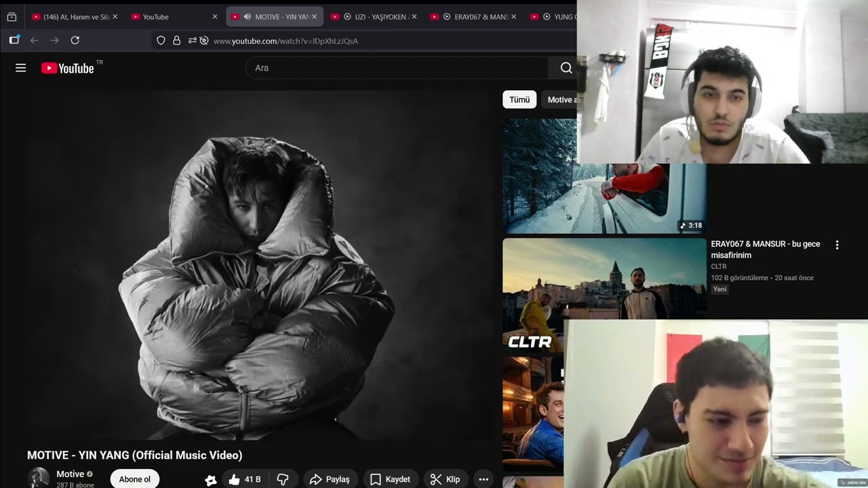Click '102 B görüntüleme • 20 saat önce' text
The height and width of the screenshot is (488, 868).
coord(762,278)
